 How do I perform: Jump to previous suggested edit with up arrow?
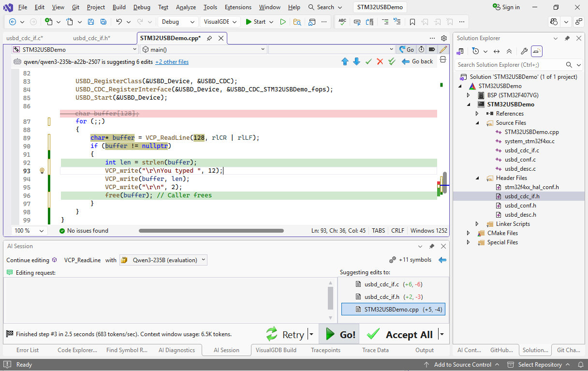click(345, 61)
